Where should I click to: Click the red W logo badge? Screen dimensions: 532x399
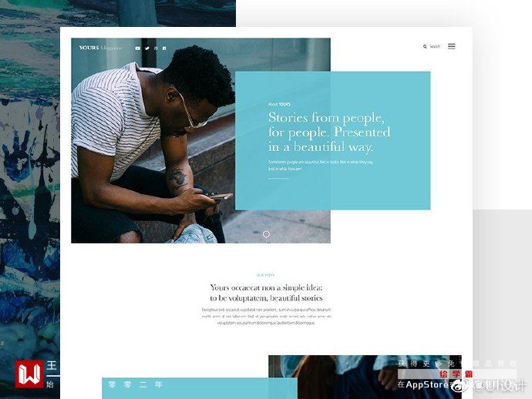(x=29, y=374)
